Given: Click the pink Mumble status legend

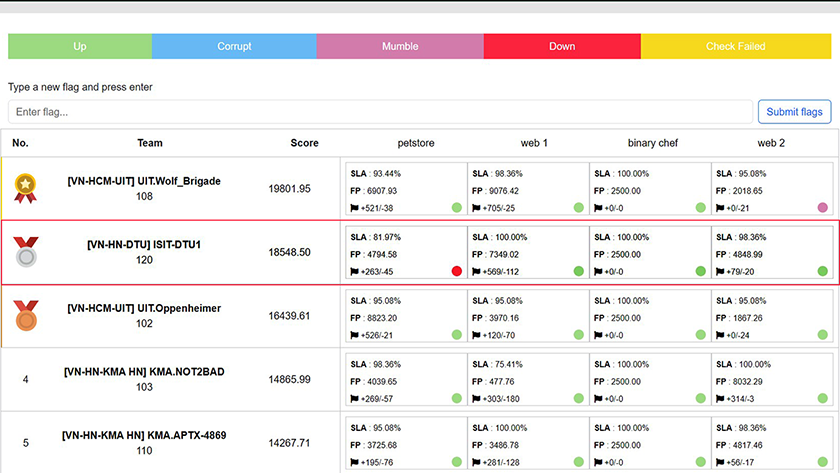Looking at the screenshot, I should 400,46.
